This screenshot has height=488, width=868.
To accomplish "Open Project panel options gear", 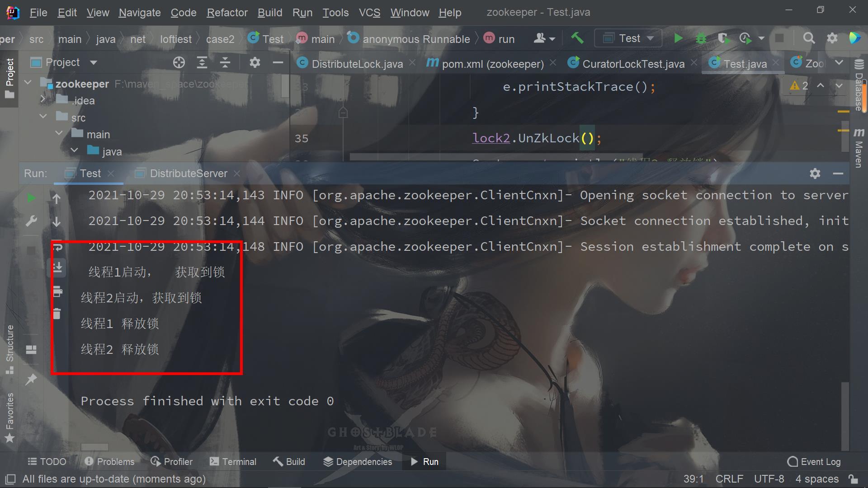I will (x=255, y=62).
